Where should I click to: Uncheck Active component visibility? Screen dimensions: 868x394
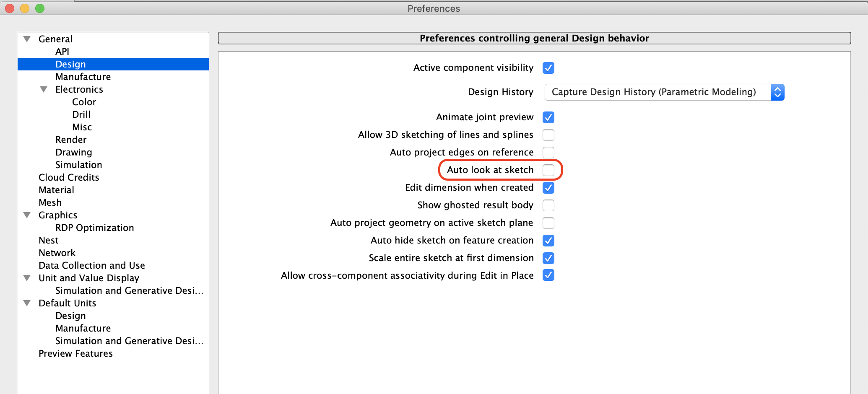tap(548, 68)
